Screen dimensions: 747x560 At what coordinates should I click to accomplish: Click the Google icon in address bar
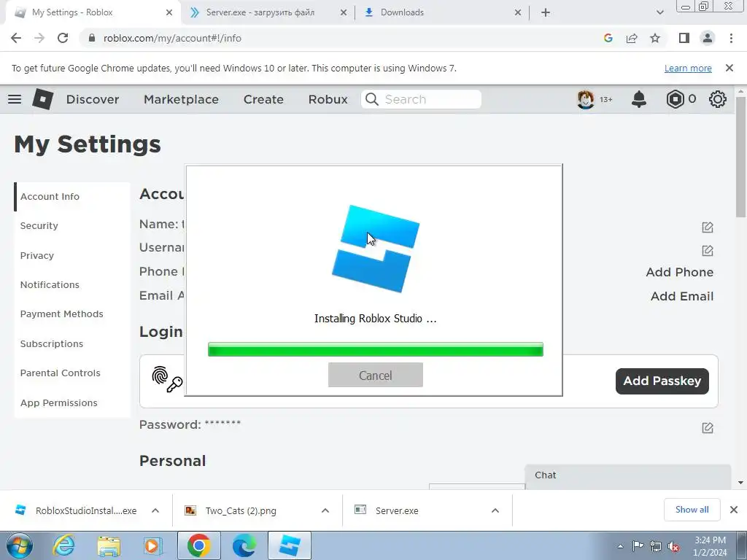pos(608,38)
